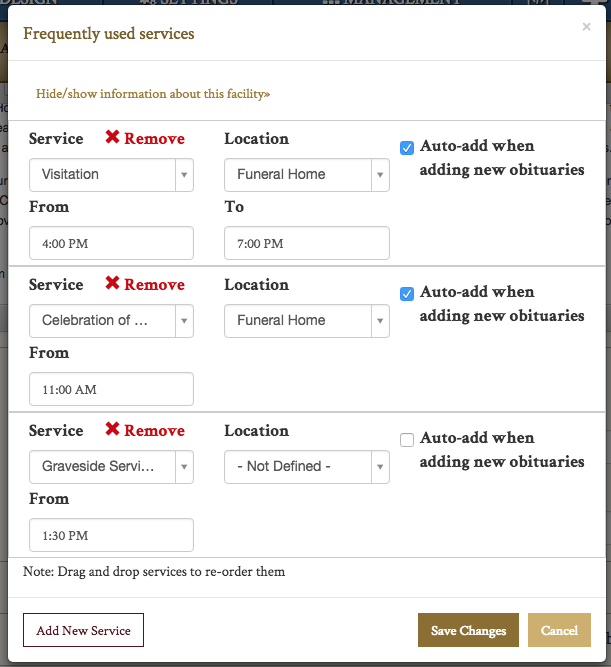Edit the 7:00 PM To time field
This screenshot has width=611, height=667.
[x=306, y=243]
